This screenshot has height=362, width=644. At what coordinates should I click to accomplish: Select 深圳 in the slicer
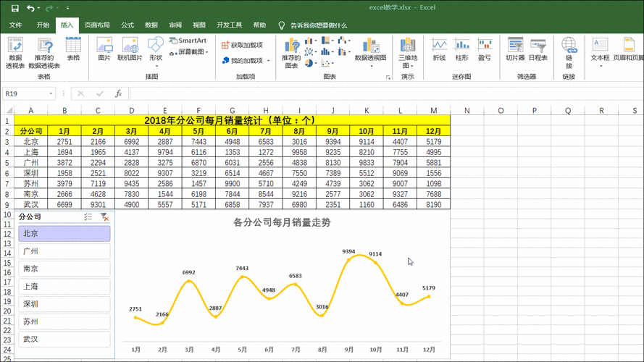pyautogui.click(x=64, y=304)
